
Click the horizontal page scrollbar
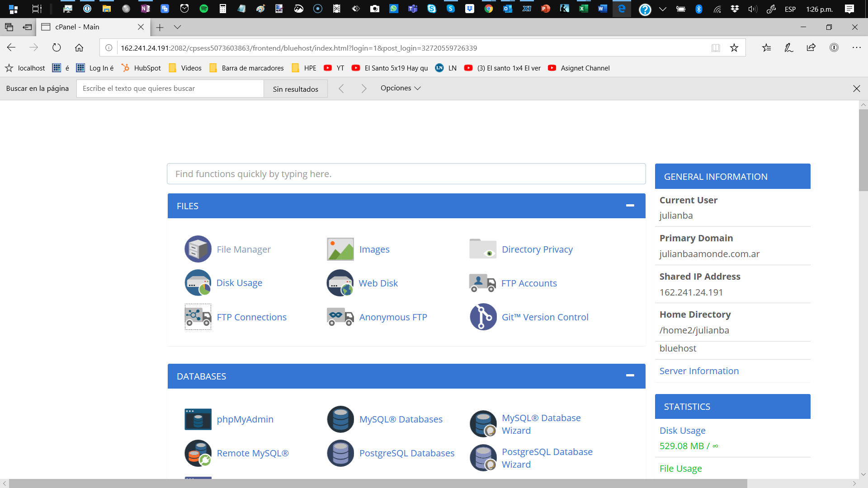(x=378, y=483)
